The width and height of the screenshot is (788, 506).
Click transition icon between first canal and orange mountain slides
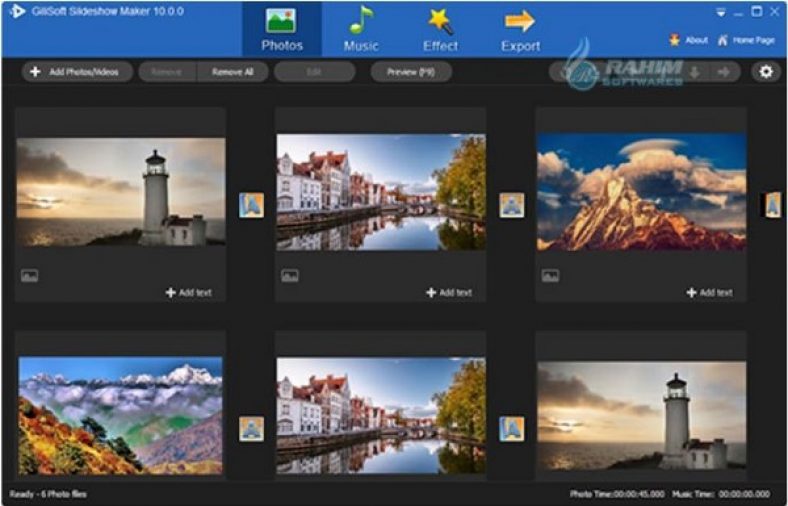click(x=512, y=205)
